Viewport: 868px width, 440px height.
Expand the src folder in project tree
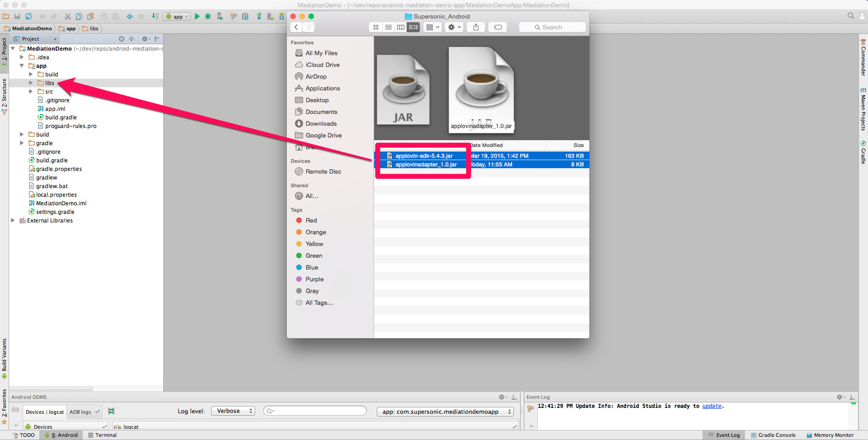click(x=31, y=91)
